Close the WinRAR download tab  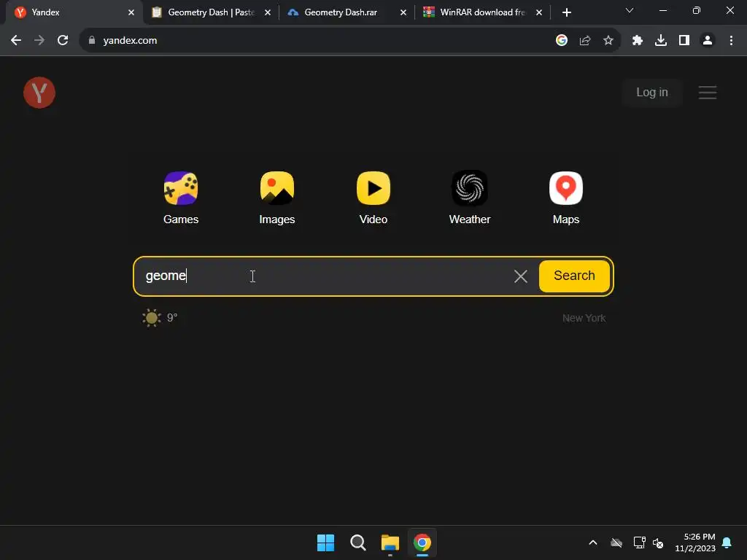coord(539,12)
